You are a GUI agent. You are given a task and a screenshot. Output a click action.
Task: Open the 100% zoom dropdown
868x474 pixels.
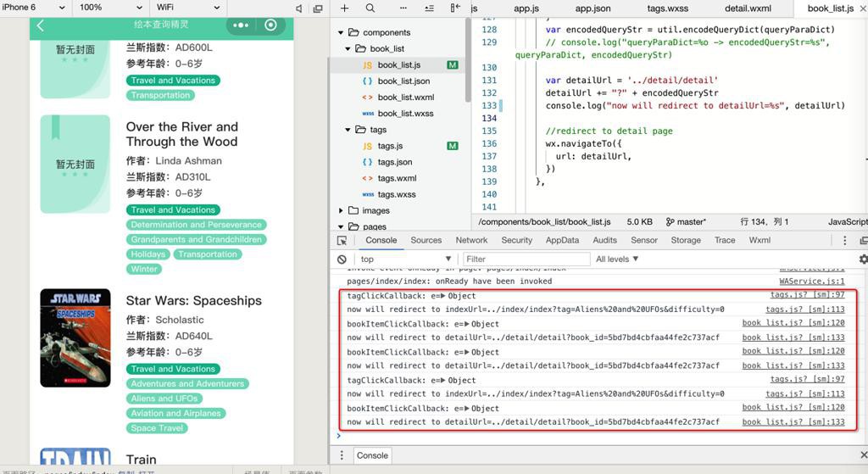click(x=111, y=7)
